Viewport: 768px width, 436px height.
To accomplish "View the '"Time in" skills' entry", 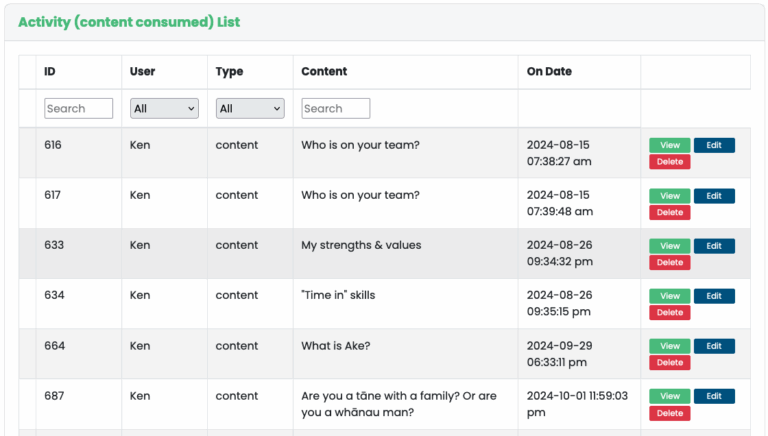I will click(x=670, y=296).
